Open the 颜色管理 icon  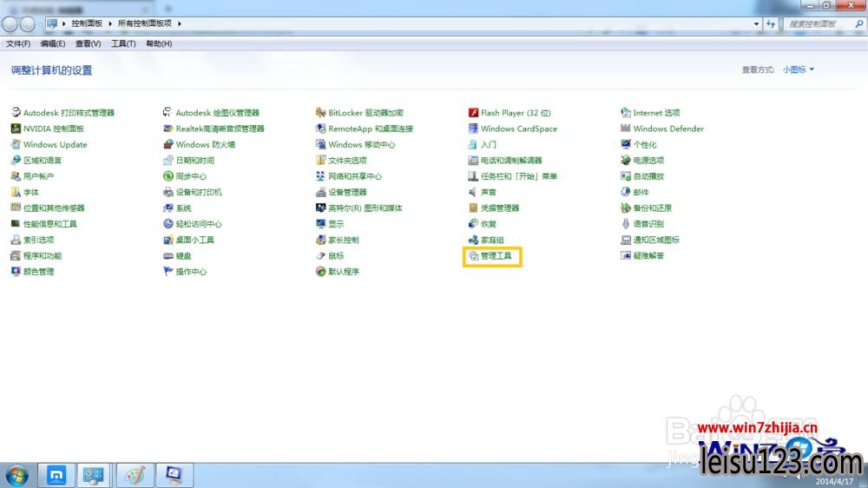pyautogui.click(x=16, y=272)
